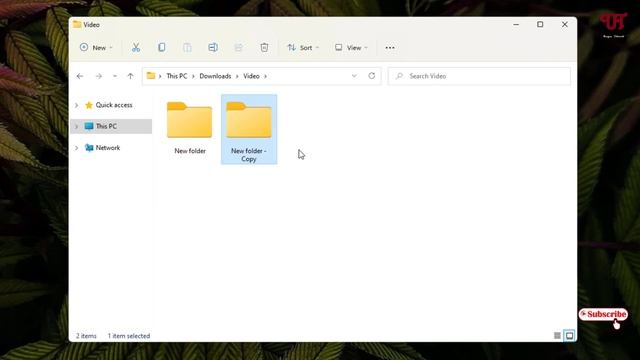Open address bar history dropdown
This screenshot has height=360, width=640.
(x=354, y=76)
